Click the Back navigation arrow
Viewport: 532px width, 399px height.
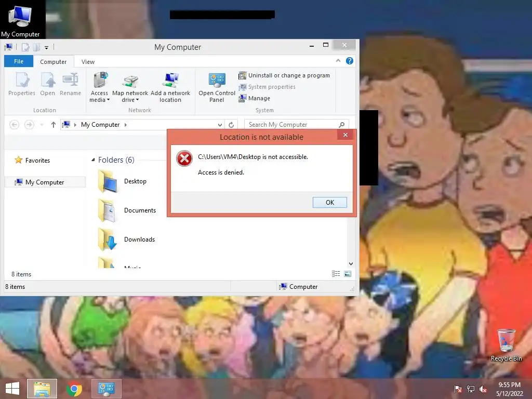(x=14, y=125)
